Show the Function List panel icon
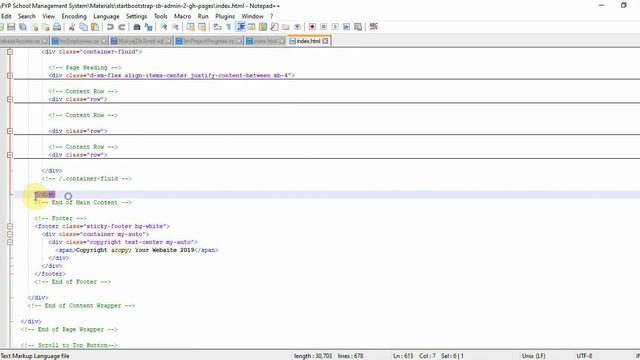 pos(274,27)
